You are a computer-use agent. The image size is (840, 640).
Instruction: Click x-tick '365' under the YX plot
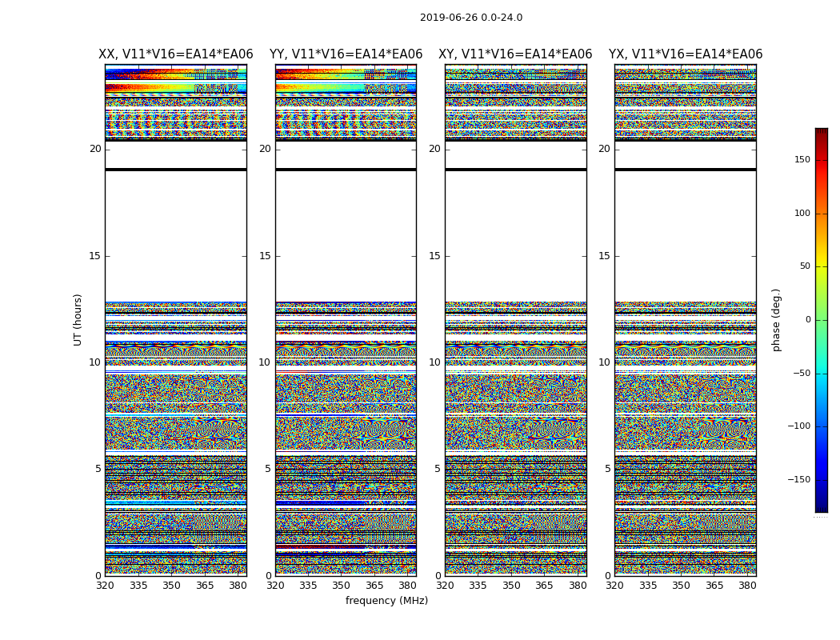tap(714, 586)
